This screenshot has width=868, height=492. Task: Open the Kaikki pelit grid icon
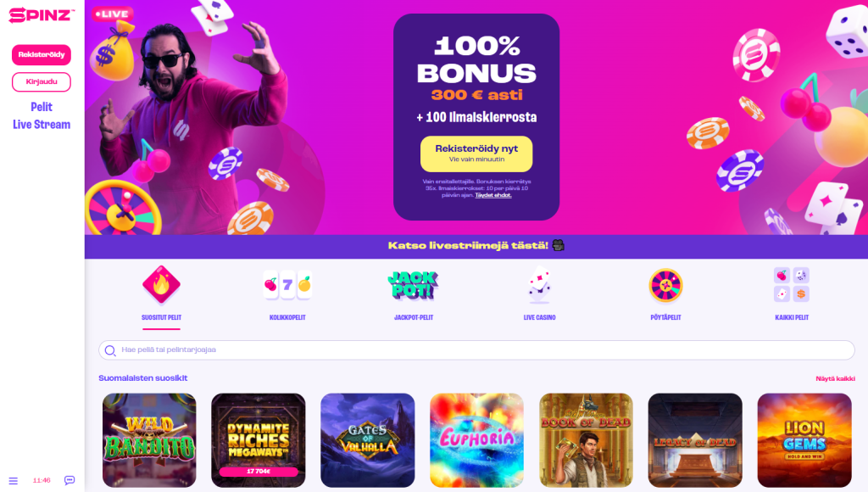tap(792, 285)
